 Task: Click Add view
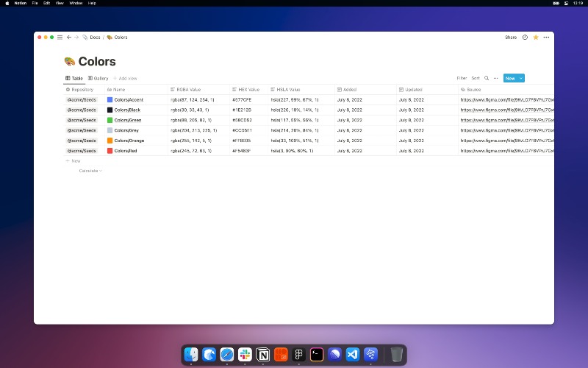125,78
